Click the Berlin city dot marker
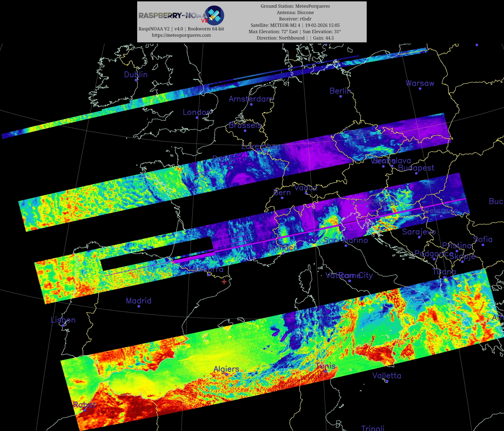The height and width of the screenshot is (431, 504). [341, 96]
